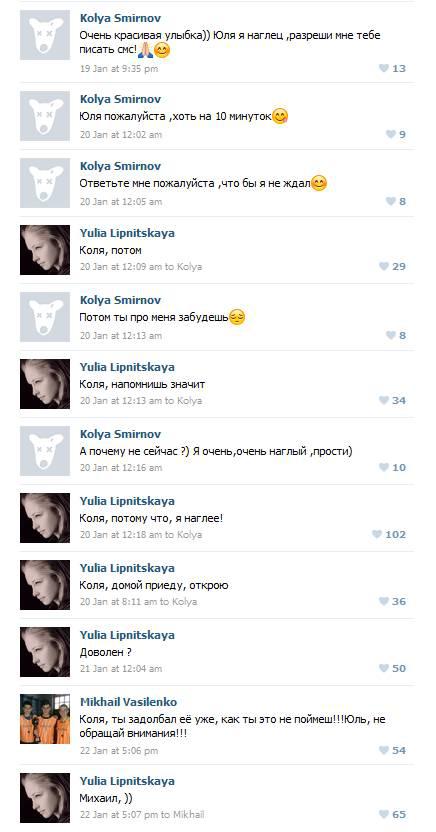Like Yulia's "Коля, потом" comment
Screen dimensions: 436x832
(383, 266)
